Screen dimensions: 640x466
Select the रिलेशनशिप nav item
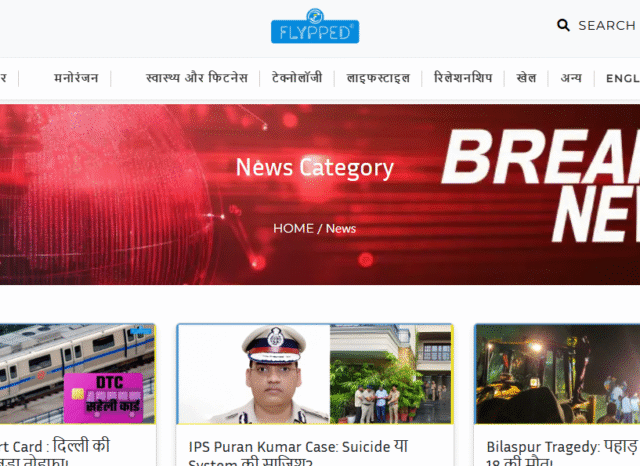pyautogui.click(x=463, y=78)
